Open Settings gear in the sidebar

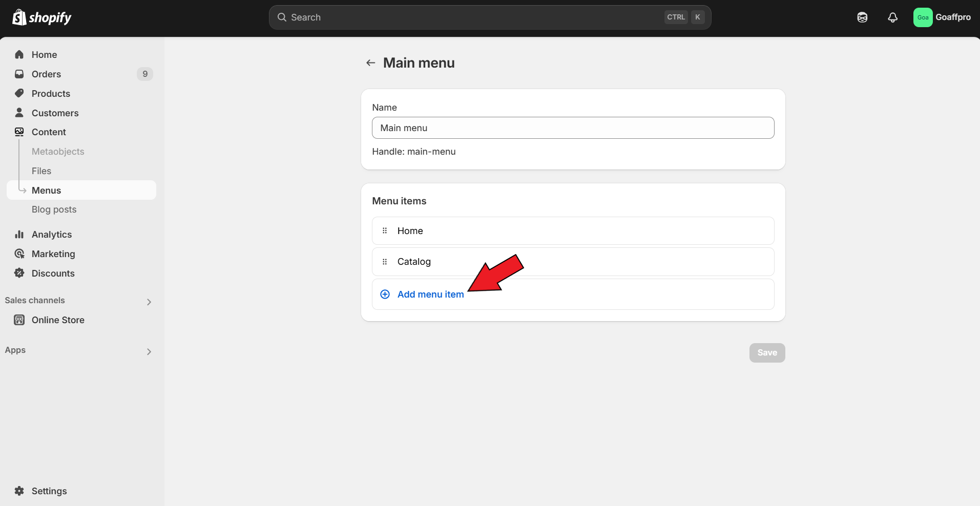19,491
